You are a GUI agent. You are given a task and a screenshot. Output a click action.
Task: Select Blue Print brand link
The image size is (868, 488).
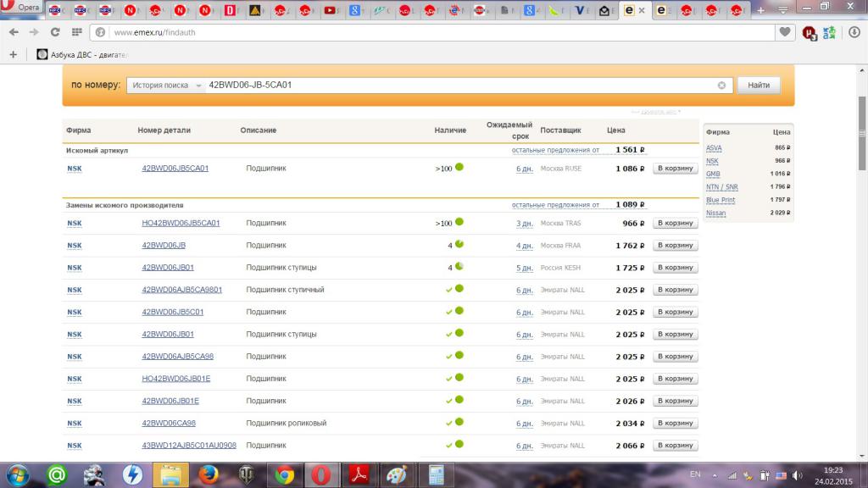[721, 200]
